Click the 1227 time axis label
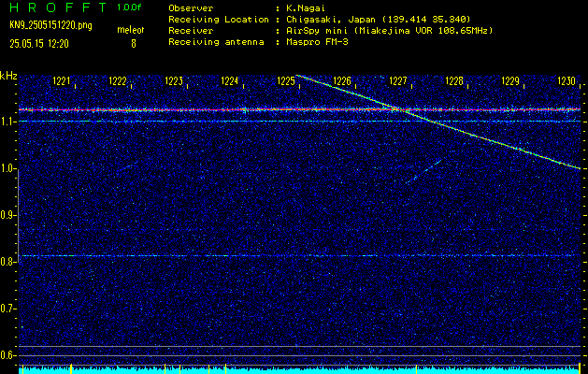 click(x=398, y=81)
